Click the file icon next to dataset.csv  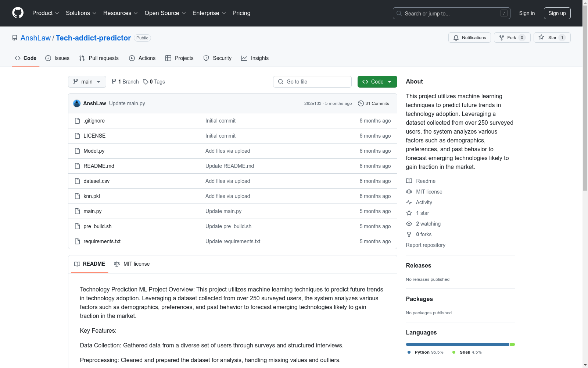[77, 181]
